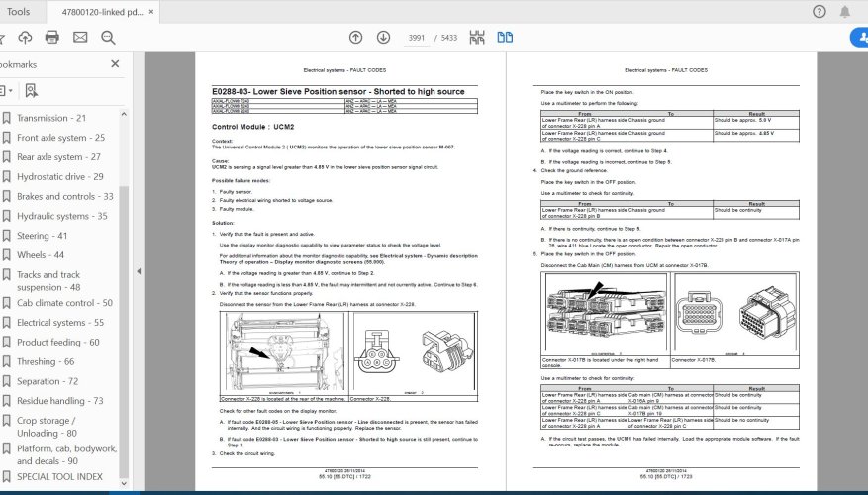868x495 pixels.
Task: Open bookmarks options dropdown
Action: pos(6,90)
